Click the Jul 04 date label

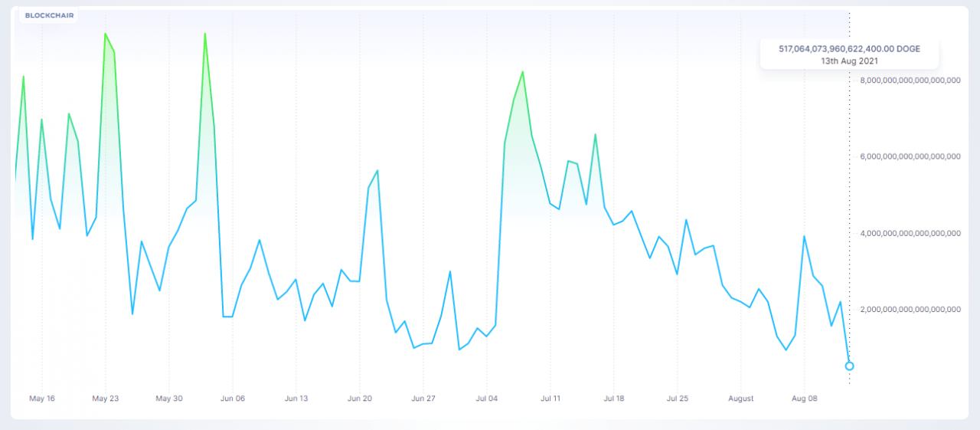tap(487, 399)
